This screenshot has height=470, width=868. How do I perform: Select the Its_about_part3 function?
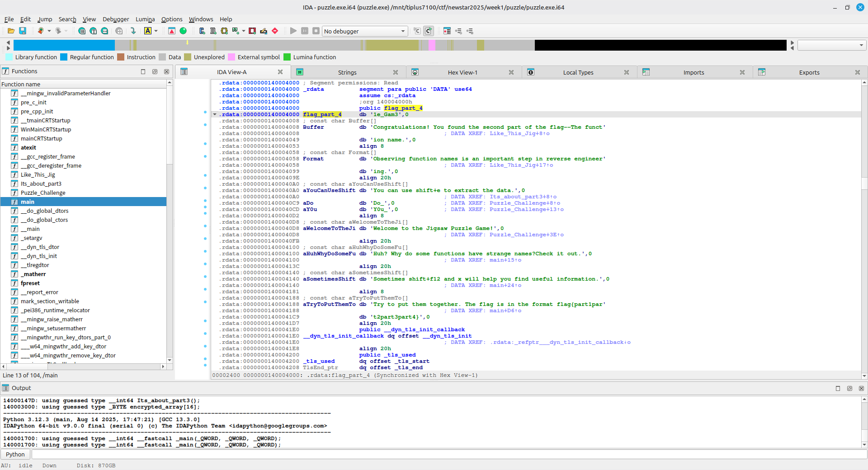click(41, 184)
